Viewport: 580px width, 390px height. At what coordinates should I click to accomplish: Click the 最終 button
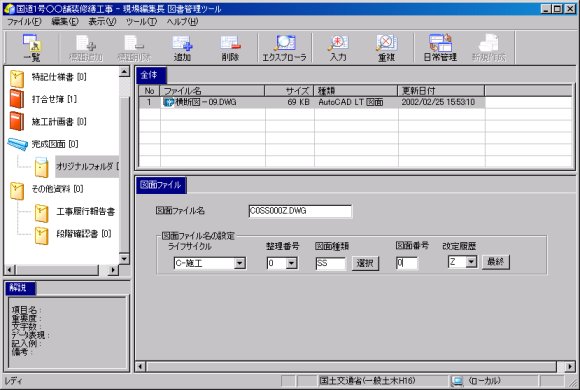pyautogui.click(x=496, y=262)
